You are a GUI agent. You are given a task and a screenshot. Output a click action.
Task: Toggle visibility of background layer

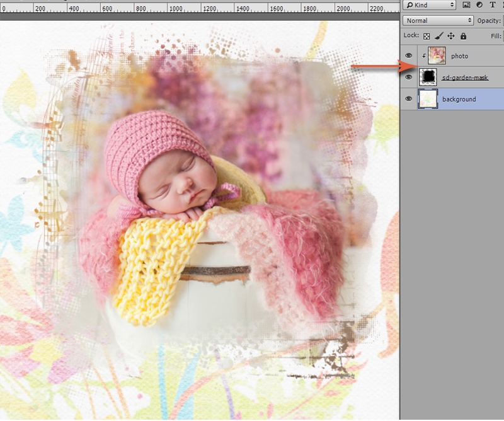coord(408,99)
